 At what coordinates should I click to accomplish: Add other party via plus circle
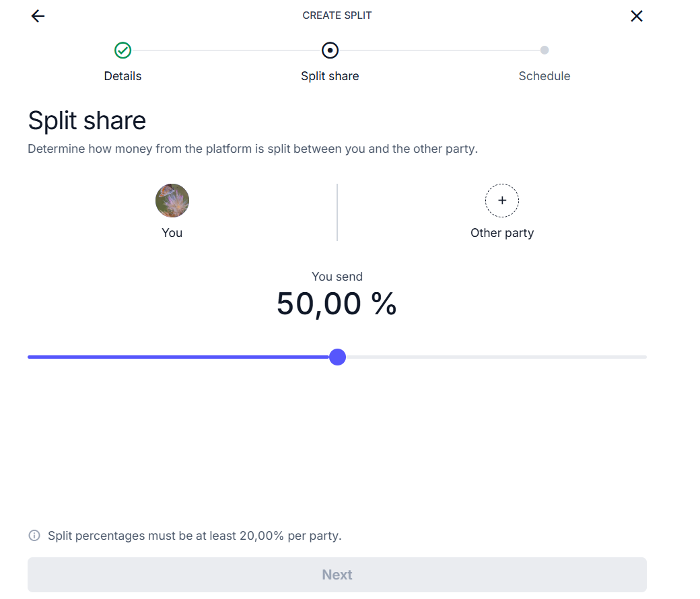(x=502, y=201)
